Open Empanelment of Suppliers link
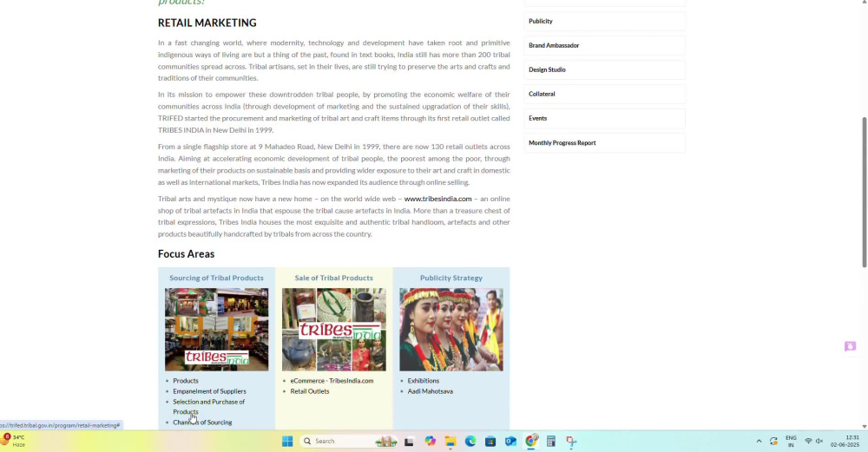Viewport: 868px width, 452px height. (x=209, y=391)
